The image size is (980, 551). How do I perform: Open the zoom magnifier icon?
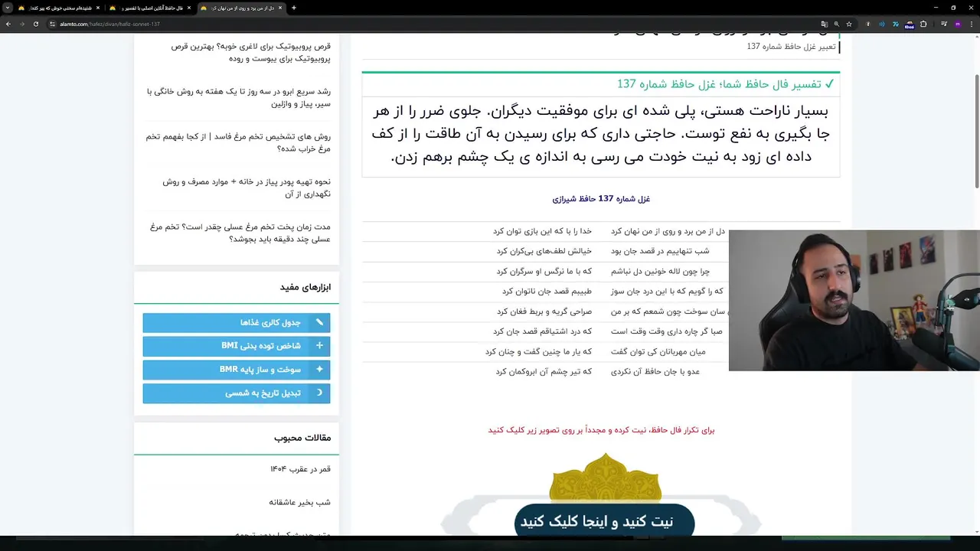[836, 24]
